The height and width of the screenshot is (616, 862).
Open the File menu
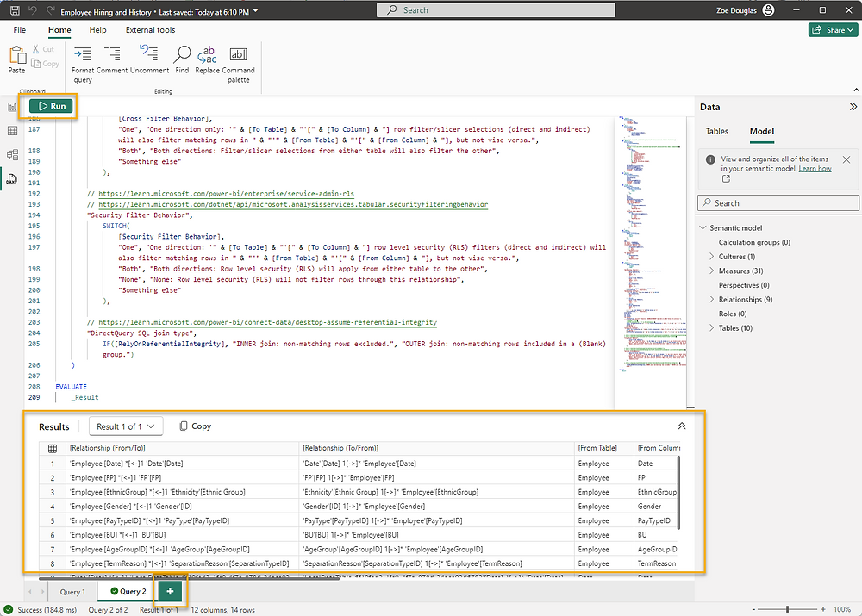[x=19, y=29]
